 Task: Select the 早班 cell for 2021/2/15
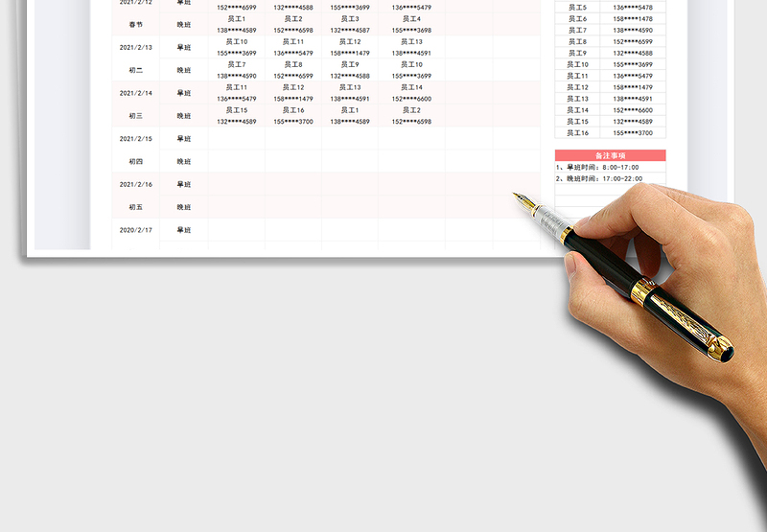point(184,139)
